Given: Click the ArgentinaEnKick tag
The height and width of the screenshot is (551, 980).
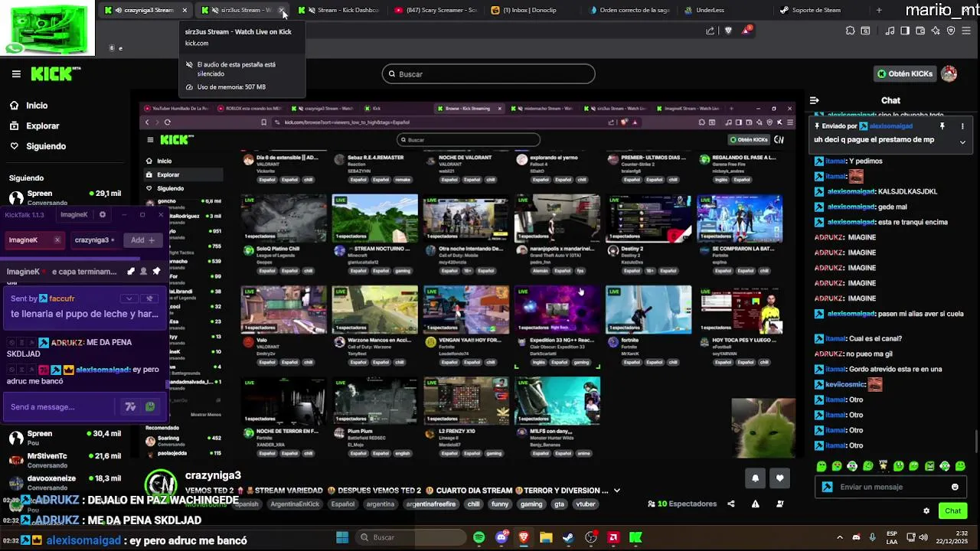Looking at the screenshot, I should click(296, 504).
